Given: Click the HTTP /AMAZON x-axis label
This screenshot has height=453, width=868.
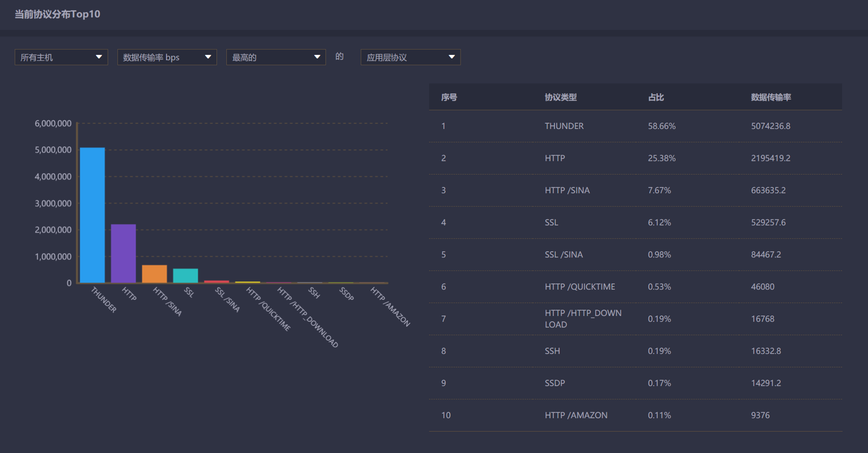Looking at the screenshot, I should tap(391, 307).
